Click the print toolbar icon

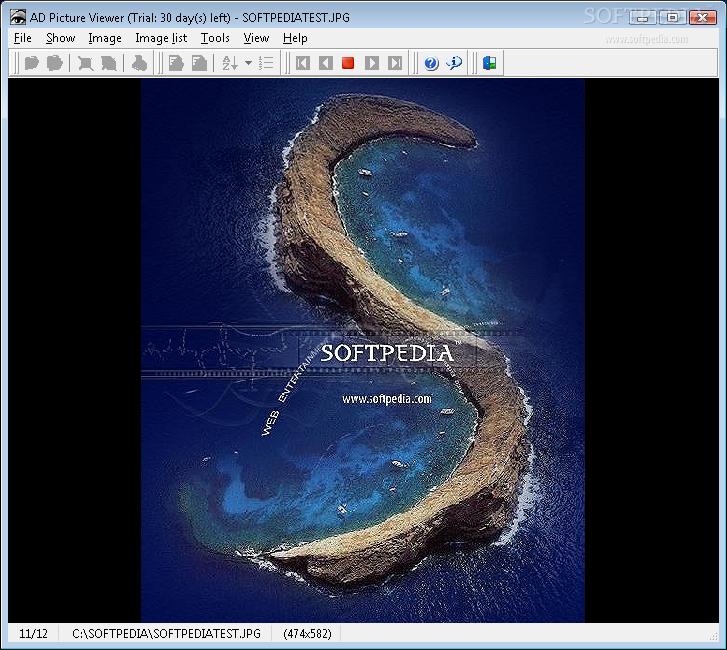(139, 63)
